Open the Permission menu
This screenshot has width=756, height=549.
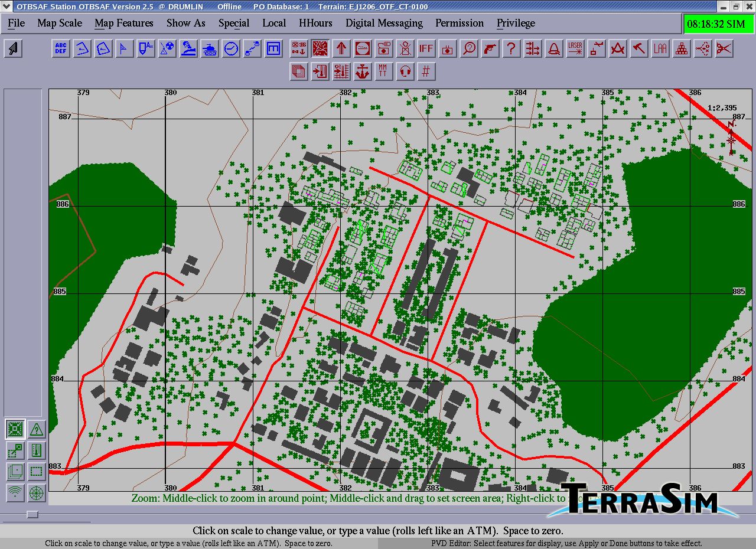pos(460,23)
